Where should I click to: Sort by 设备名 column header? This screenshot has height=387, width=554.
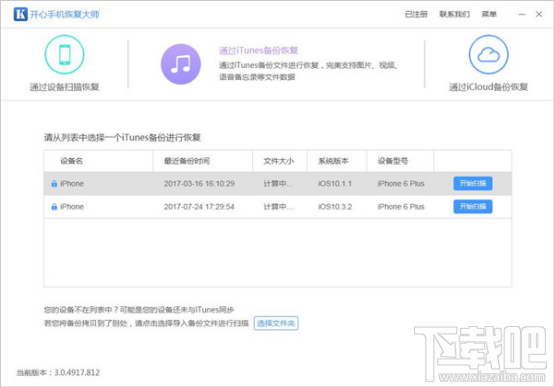click(98, 161)
